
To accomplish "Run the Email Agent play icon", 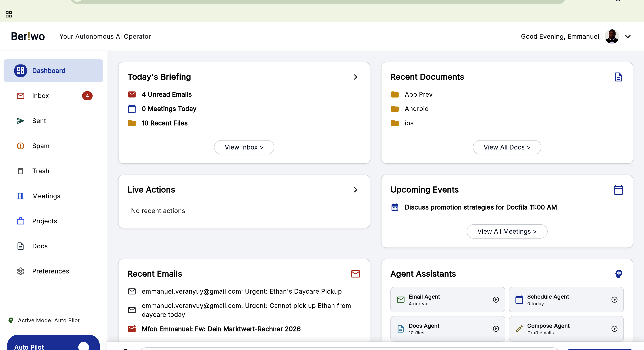I will pyautogui.click(x=496, y=299).
